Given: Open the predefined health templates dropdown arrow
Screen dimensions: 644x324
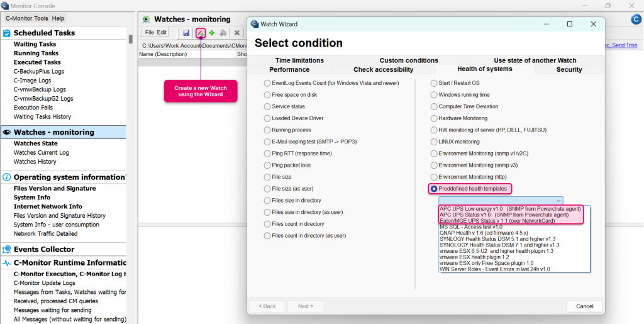Looking at the screenshot, I should (x=558, y=201).
